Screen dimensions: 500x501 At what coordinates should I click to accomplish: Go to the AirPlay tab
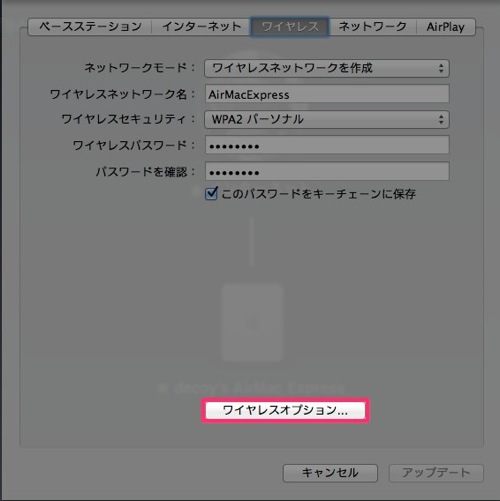446,27
